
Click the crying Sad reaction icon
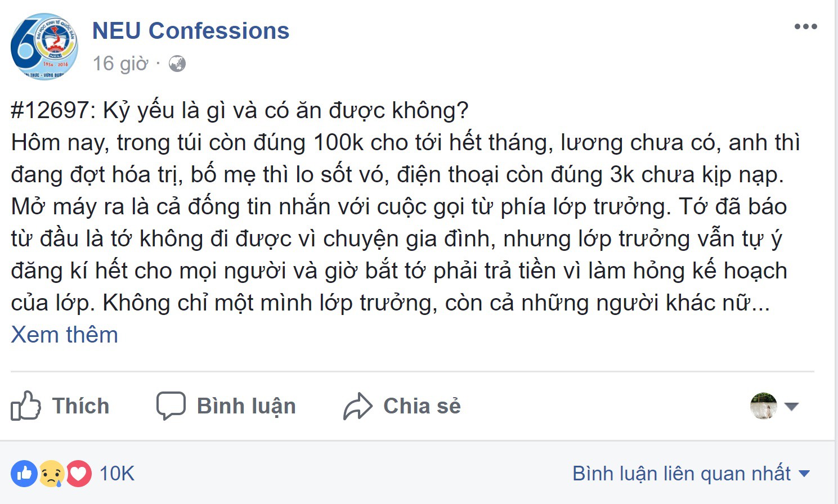click(50, 473)
